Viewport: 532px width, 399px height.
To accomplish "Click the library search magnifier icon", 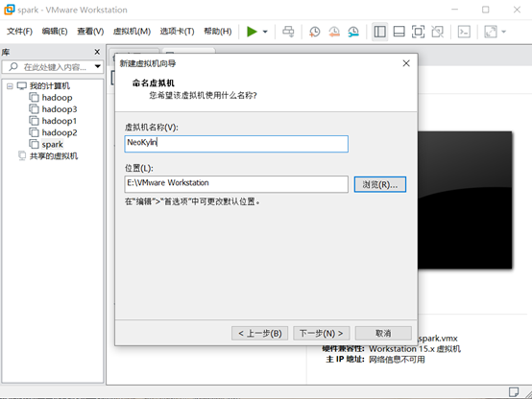I will (x=12, y=66).
